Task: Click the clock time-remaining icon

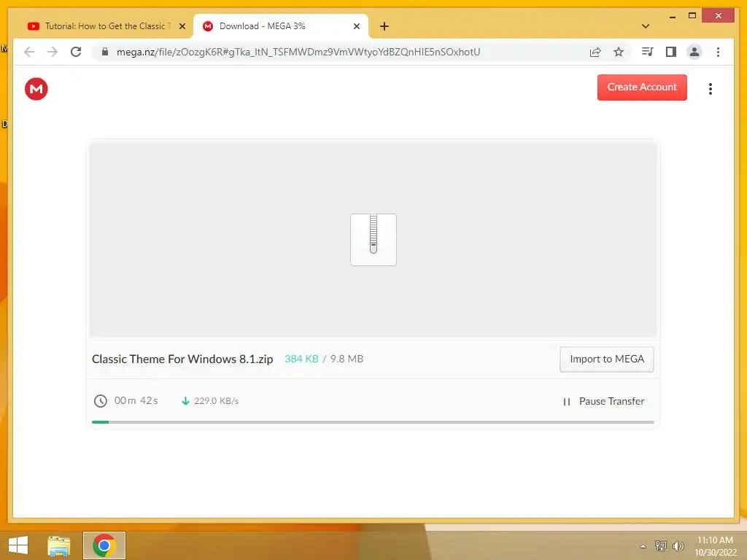Action: coord(101,401)
